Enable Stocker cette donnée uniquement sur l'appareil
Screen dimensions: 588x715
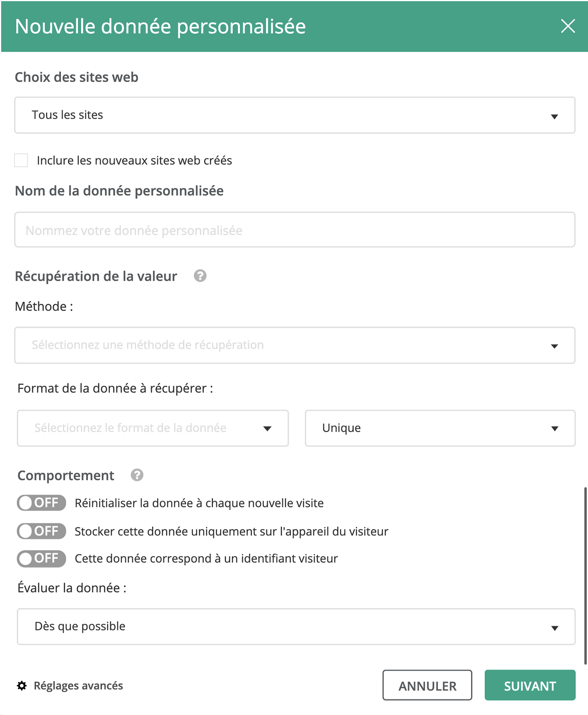[x=41, y=531]
